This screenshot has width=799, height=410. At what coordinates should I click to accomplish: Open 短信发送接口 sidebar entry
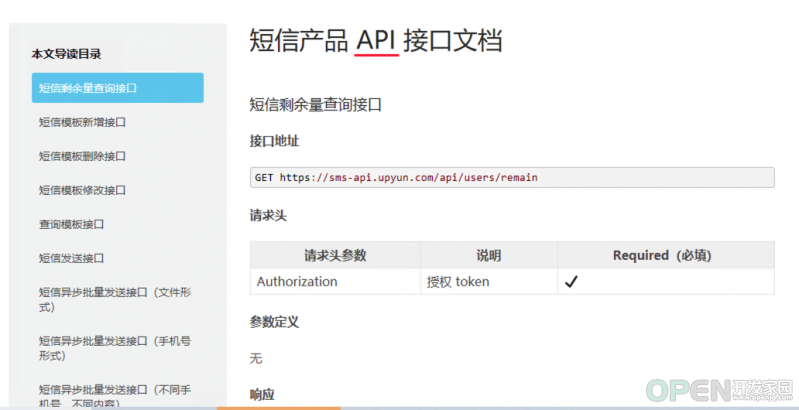(x=71, y=258)
